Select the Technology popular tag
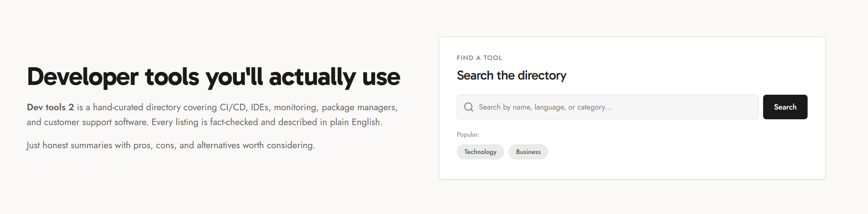 tap(480, 152)
